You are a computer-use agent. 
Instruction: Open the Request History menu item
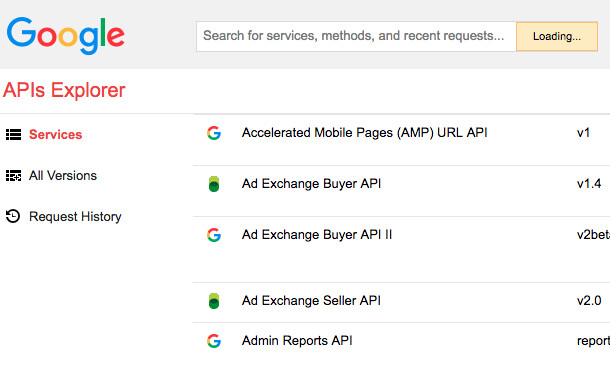pyautogui.click(x=75, y=217)
